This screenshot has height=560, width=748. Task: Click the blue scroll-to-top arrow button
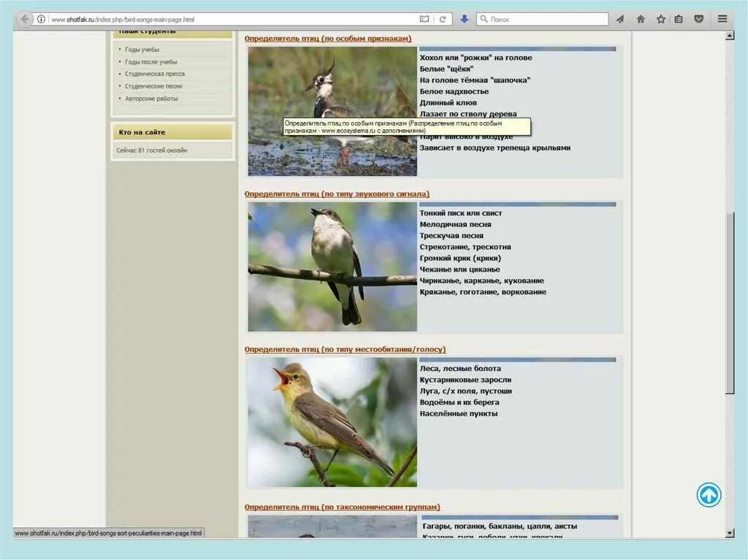pos(709,494)
